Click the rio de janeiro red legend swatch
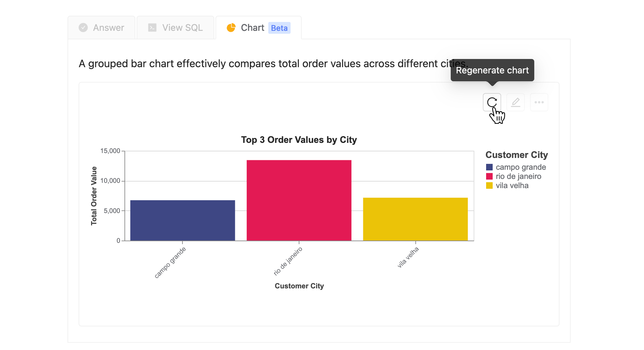644x350 pixels. 489,176
